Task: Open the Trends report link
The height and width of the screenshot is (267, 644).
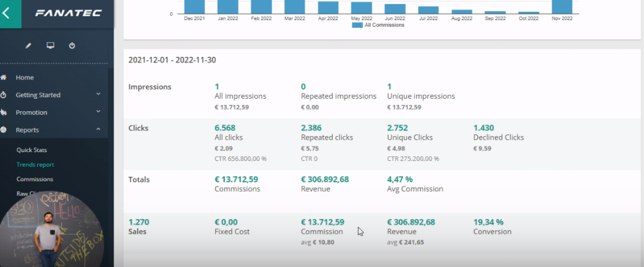Action: coord(36,165)
